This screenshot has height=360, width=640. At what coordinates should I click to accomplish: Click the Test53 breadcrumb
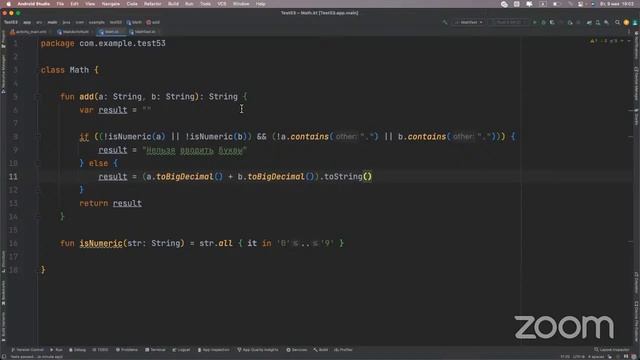point(11,22)
